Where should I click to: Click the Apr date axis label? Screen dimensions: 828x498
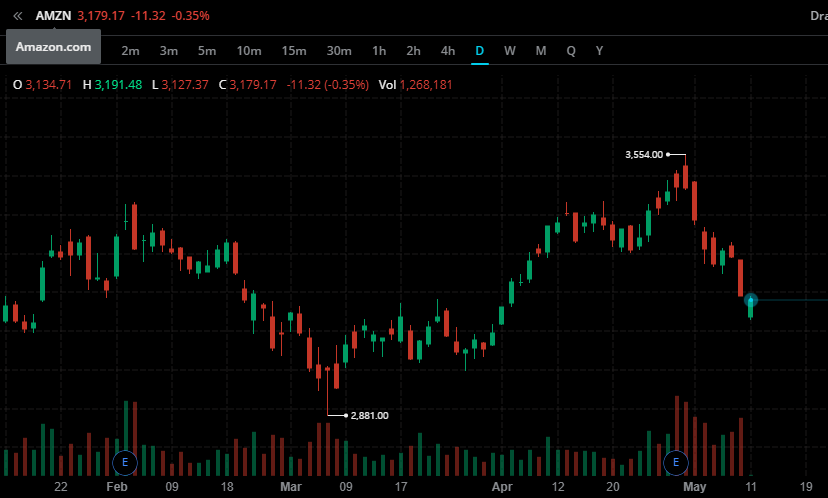click(x=502, y=486)
